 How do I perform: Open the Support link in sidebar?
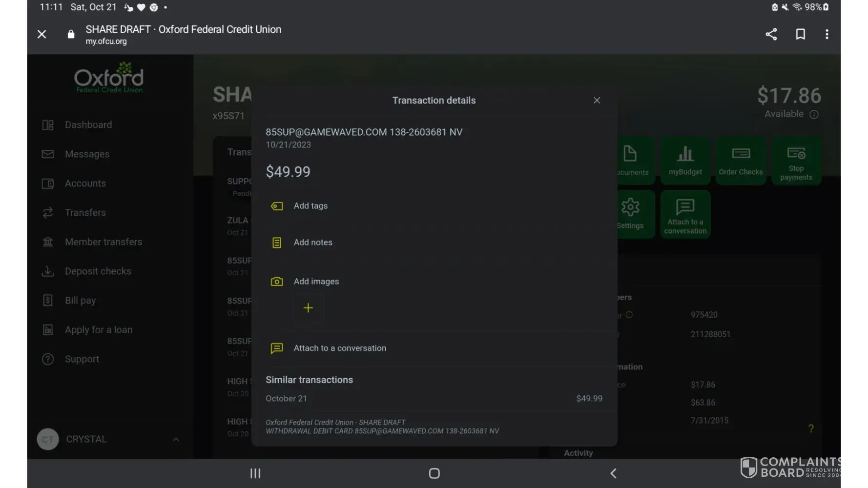tap(82, 359)
